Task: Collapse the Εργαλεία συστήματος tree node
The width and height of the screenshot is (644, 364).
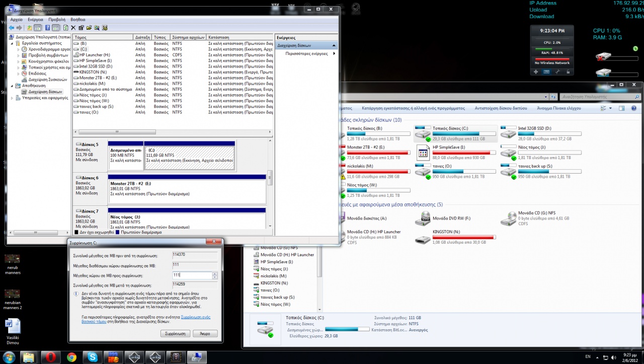Action: point(12,43)
